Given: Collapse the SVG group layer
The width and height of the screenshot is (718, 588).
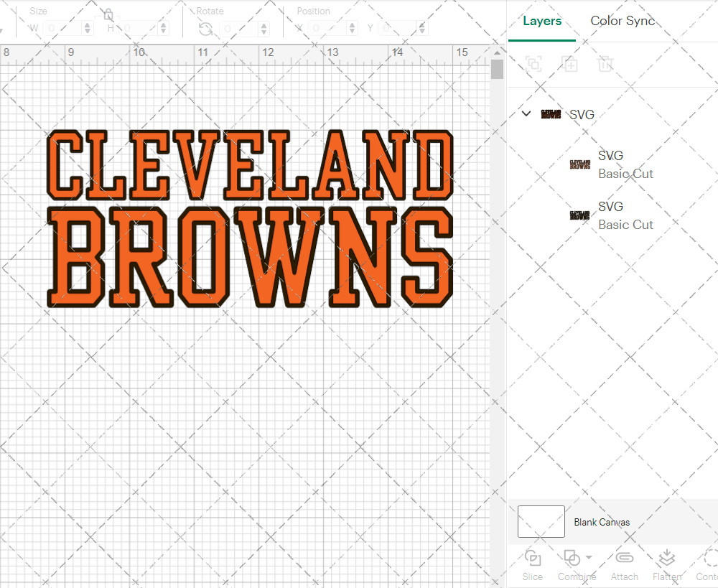Looking at the screenshot, I should click(526, 113).
